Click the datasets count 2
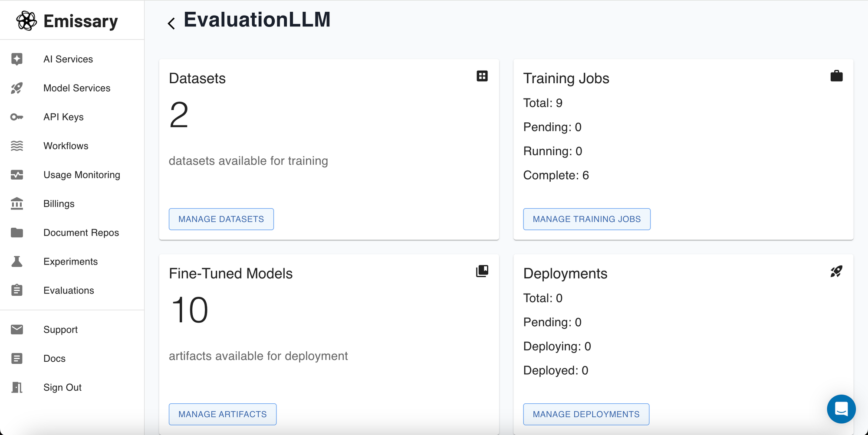This screenshot has height=435, width=868. point(179,115)
